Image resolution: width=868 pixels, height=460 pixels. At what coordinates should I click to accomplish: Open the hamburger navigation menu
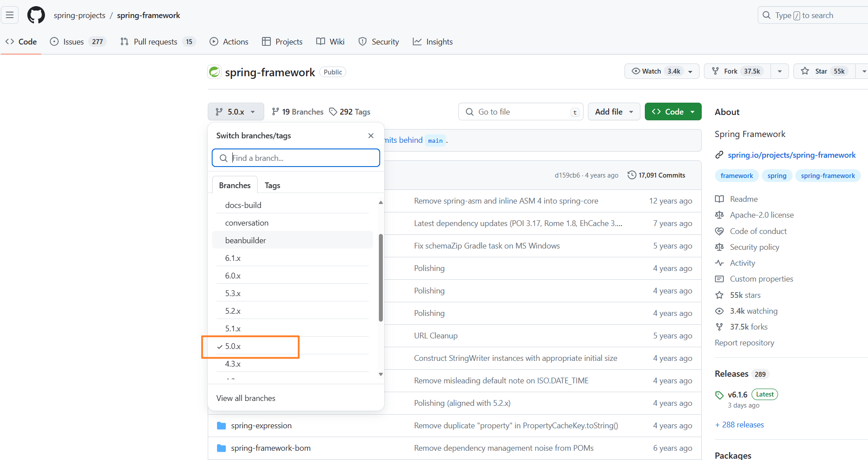[10, 15]
